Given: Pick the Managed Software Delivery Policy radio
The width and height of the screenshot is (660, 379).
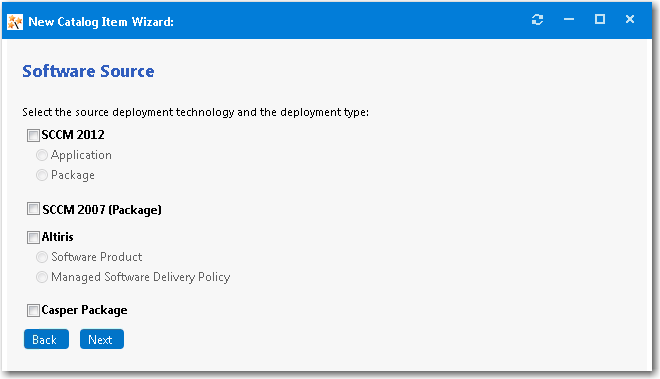Looking at the screenshot, I should tap(42, 277).
